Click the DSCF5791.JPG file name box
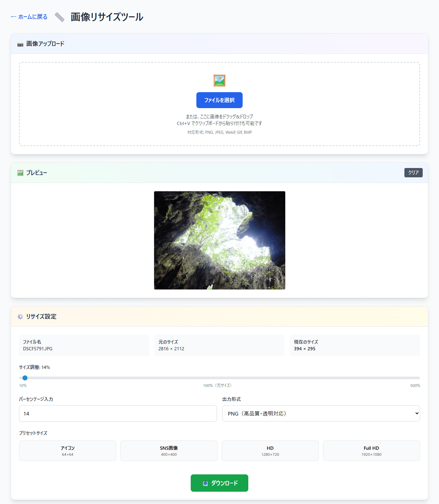The width and height of the screenshot is (439, 504). click(x=84, y=345)
